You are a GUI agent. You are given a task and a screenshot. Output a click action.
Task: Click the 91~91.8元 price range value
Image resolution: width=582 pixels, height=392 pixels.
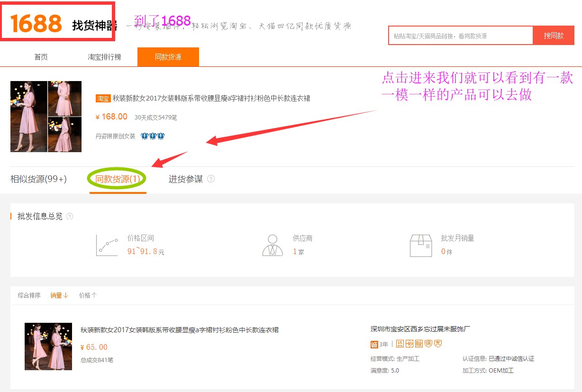[146, 252]
